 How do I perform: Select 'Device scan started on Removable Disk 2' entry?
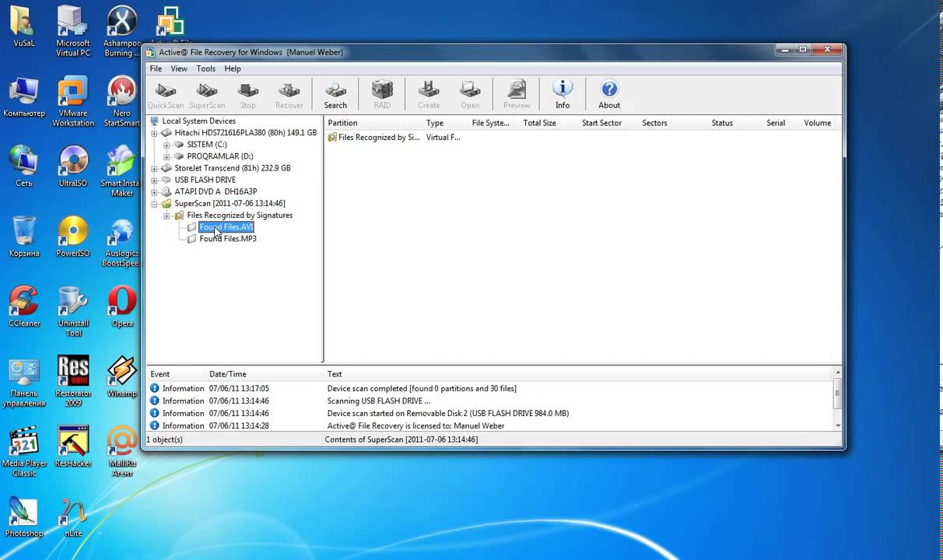(490, 414)
